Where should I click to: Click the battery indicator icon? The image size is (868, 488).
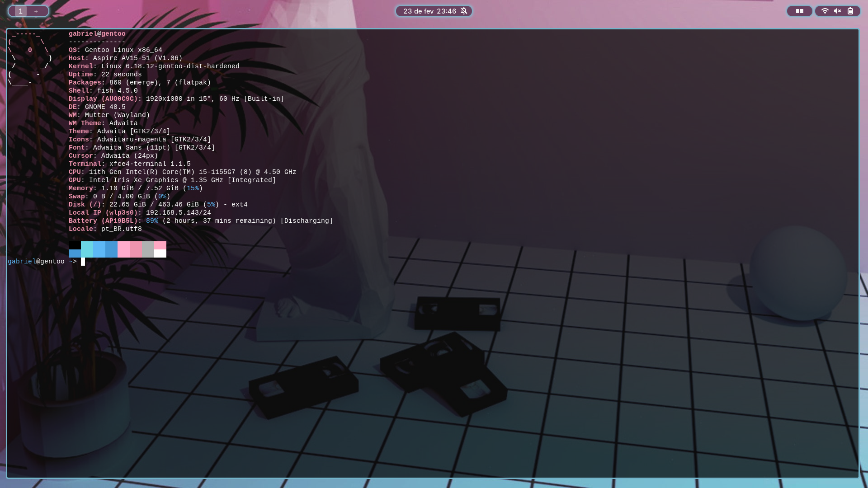click(850, 11)
